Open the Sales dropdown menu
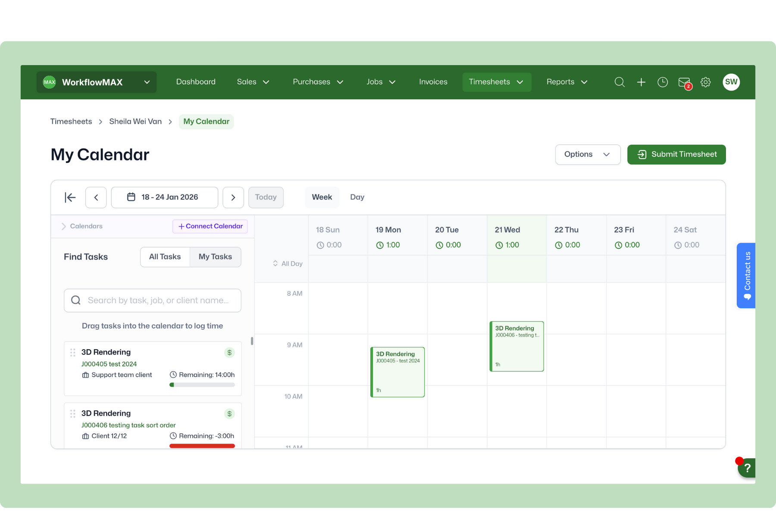 click(x=253, y=82)
